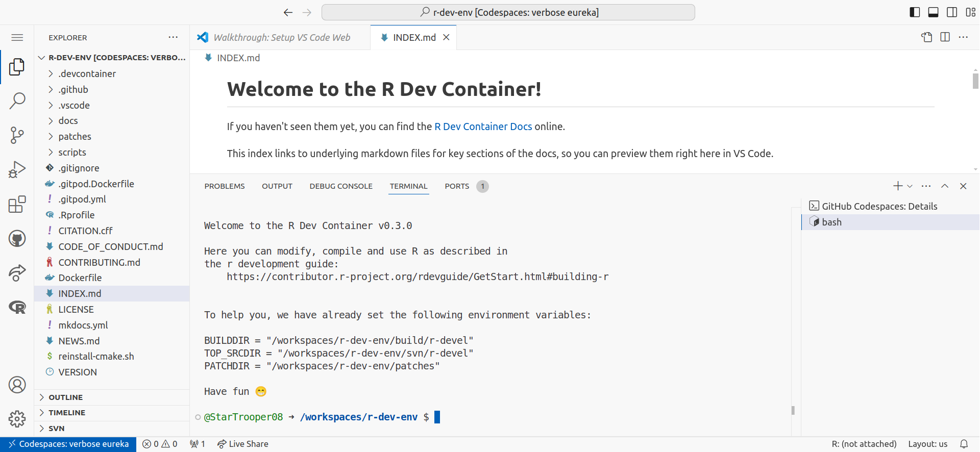This screenshot has height=452, width=980.
Task: Expand the OUTLINE section
Action: tap(65, 397)
